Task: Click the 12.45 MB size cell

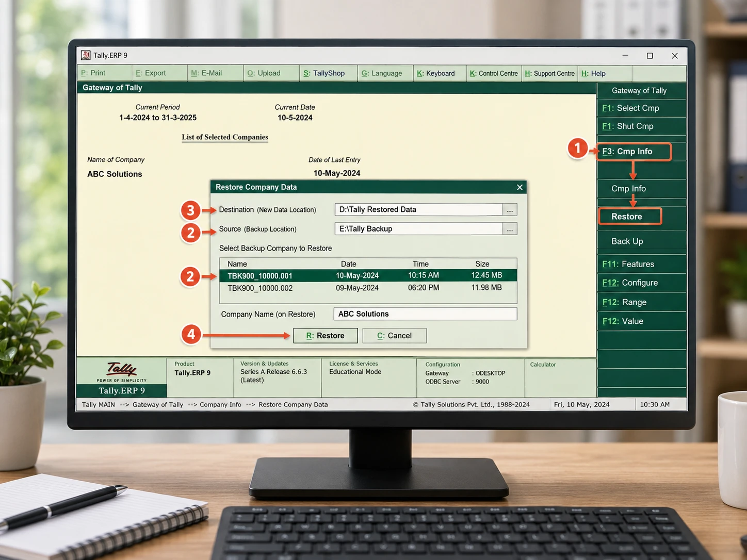Action: pos(486,275)
